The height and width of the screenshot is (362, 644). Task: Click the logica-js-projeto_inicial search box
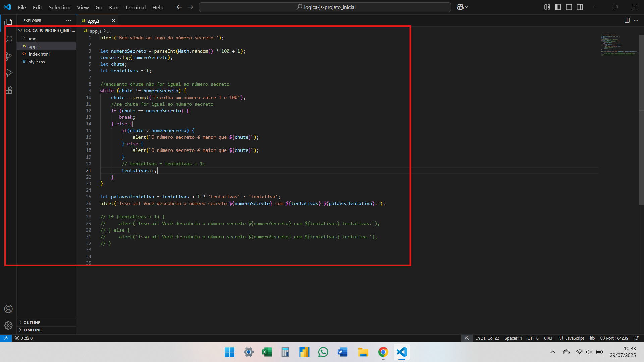325,7
